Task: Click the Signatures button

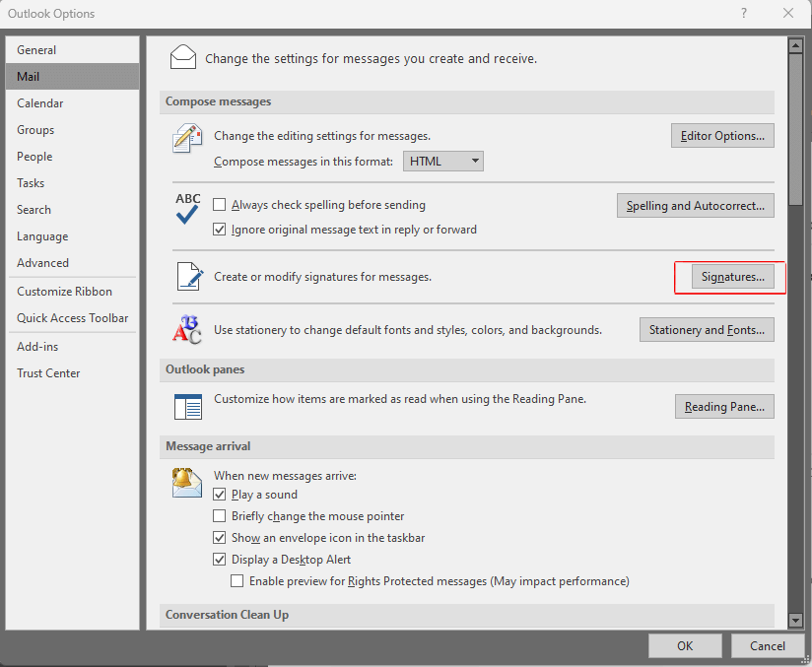Action: pos(733,277)
